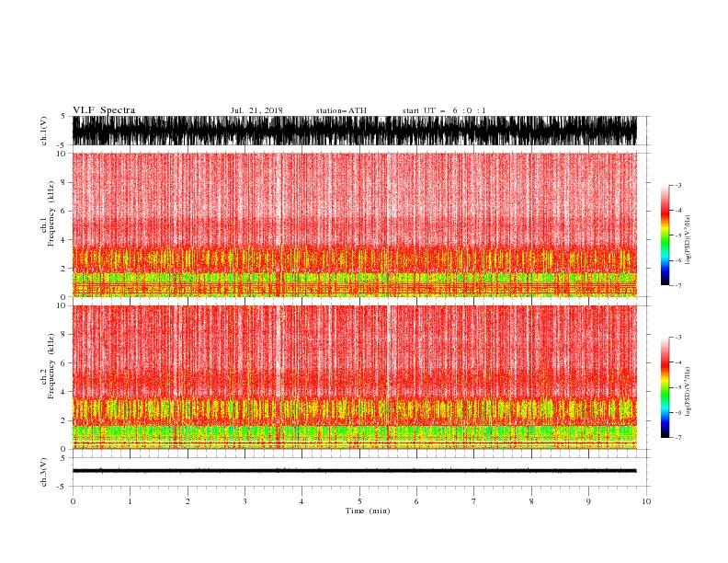Click time axis tick label '10'
The height and width of the screenshot is (563, 728).
pos(646,501)
